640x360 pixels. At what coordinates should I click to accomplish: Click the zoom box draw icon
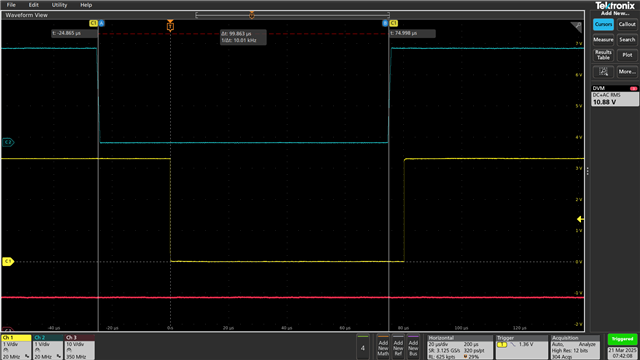point(603,72)
